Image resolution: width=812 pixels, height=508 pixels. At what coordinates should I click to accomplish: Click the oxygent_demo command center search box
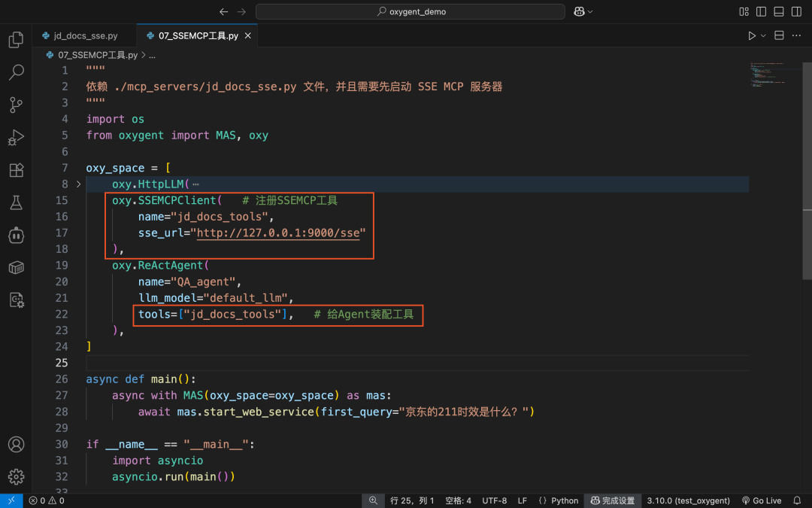click(411, 11)
